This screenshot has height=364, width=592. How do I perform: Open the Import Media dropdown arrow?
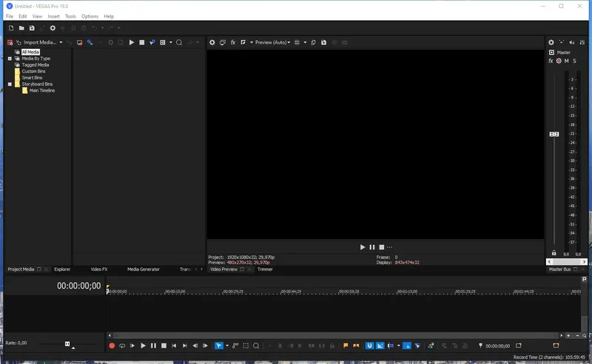(x=61, y=42)
